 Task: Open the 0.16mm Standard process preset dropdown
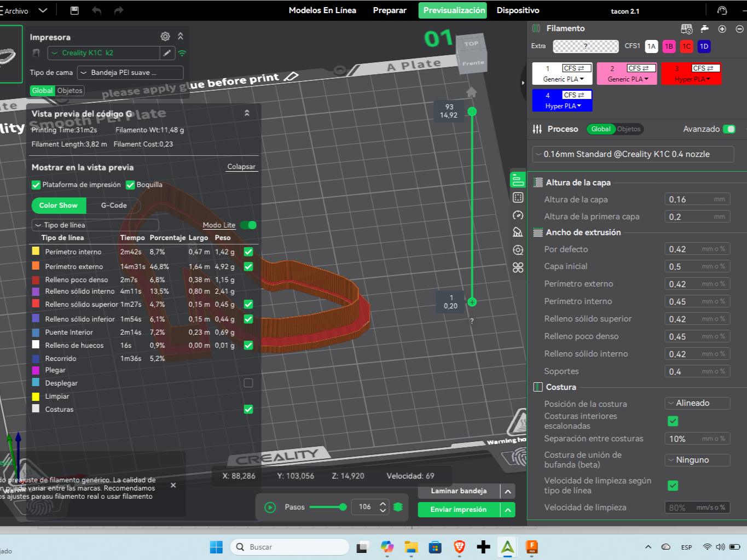click(x=633, y=154)
